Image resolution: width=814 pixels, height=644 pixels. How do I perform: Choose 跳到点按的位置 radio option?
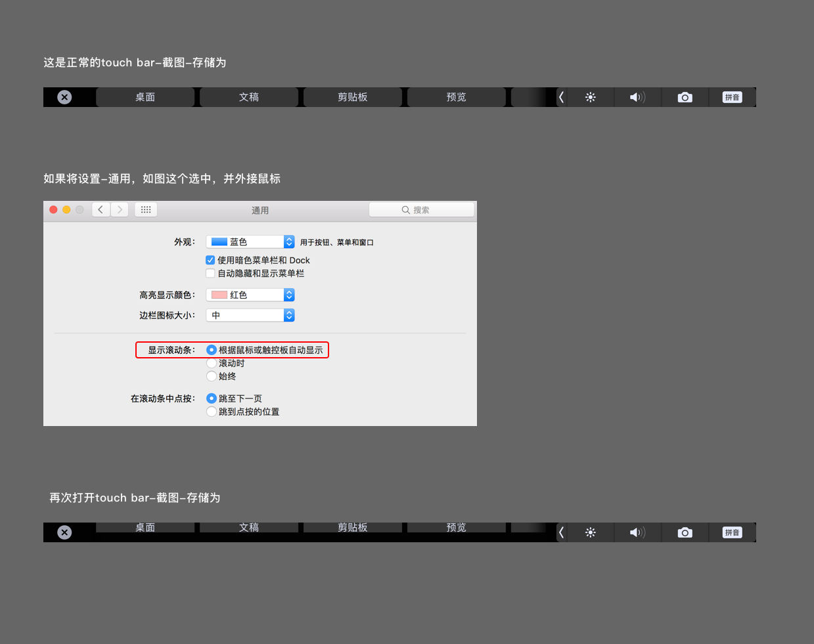tap(212, 412)
